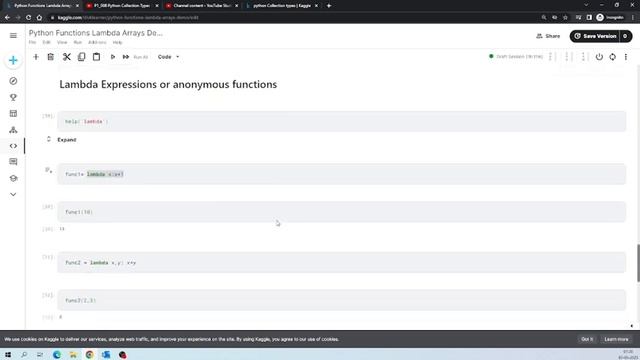Click into the func1 lambda code cell

pos(342,174)
